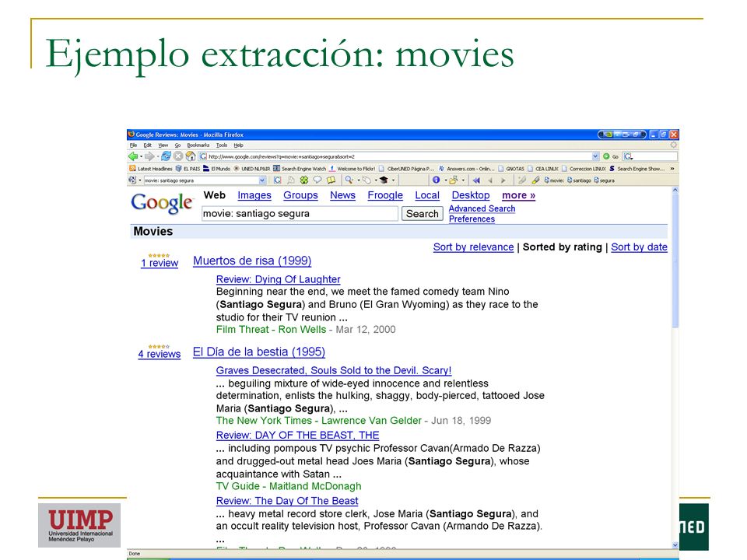Open the Help menu
The height and width of the screenshot is (560, 747).
[x=238, y=145]
